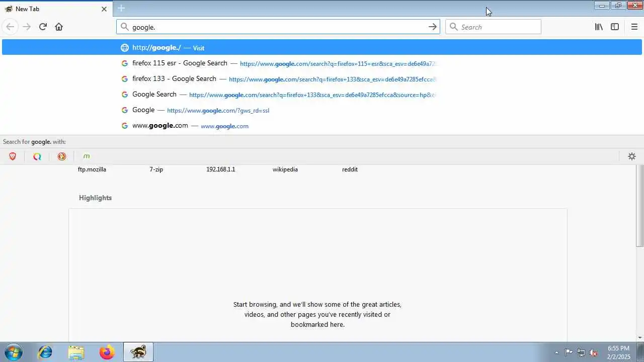Open the 7-zip top site
The width and height of the screenshot is (644, 362).
(x=156, y=169)
